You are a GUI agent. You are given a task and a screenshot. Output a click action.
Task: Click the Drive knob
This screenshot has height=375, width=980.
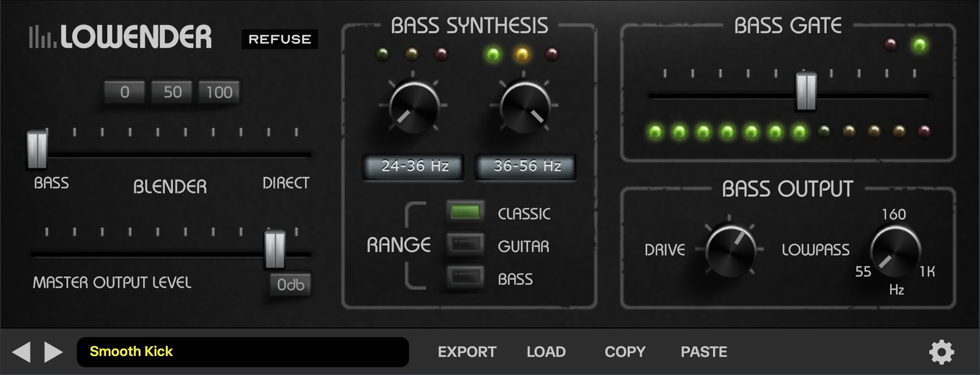click(x=730, y=249)
